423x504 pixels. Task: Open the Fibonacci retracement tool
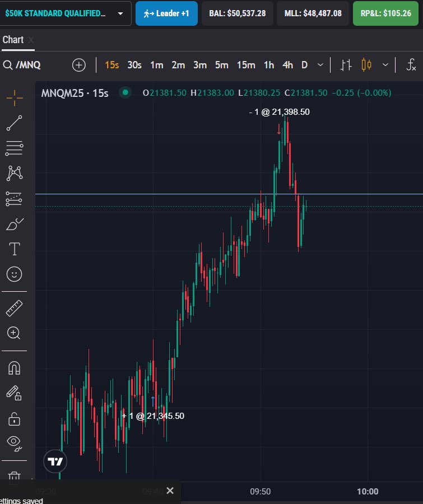(15, 148)
